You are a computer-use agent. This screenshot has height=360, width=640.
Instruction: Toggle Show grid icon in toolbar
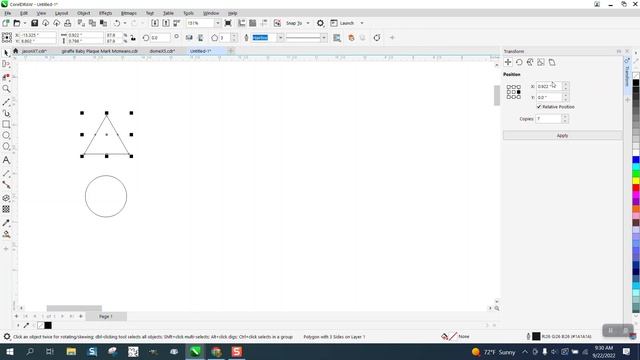click(x=253, y=23)
